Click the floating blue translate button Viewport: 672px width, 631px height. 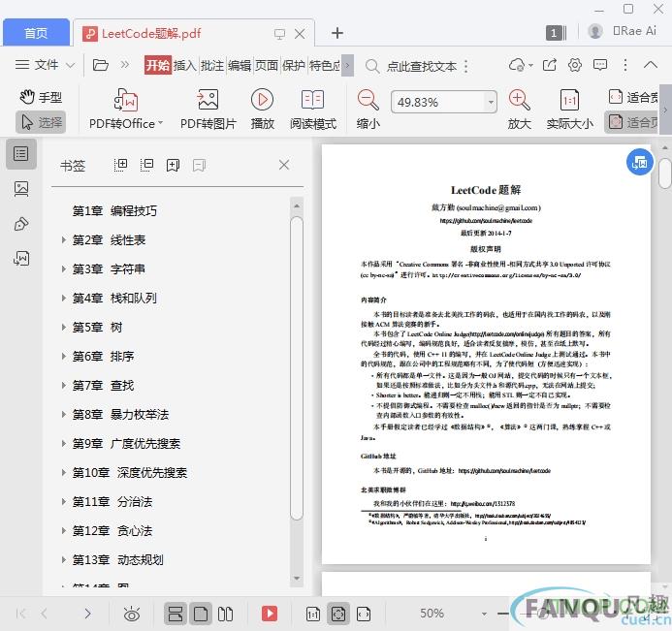639,162
